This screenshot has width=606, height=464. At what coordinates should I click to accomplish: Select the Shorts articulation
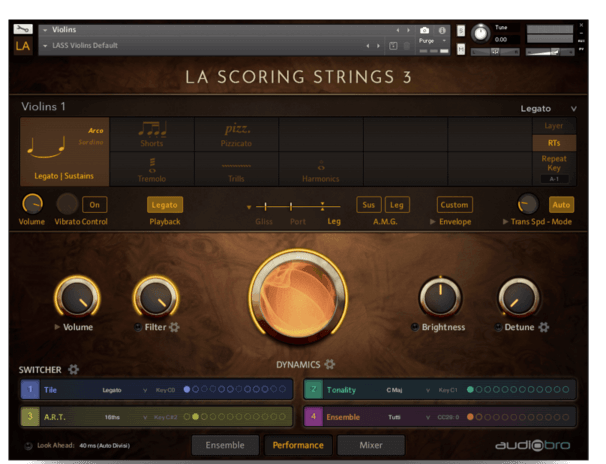pos(152,134)
